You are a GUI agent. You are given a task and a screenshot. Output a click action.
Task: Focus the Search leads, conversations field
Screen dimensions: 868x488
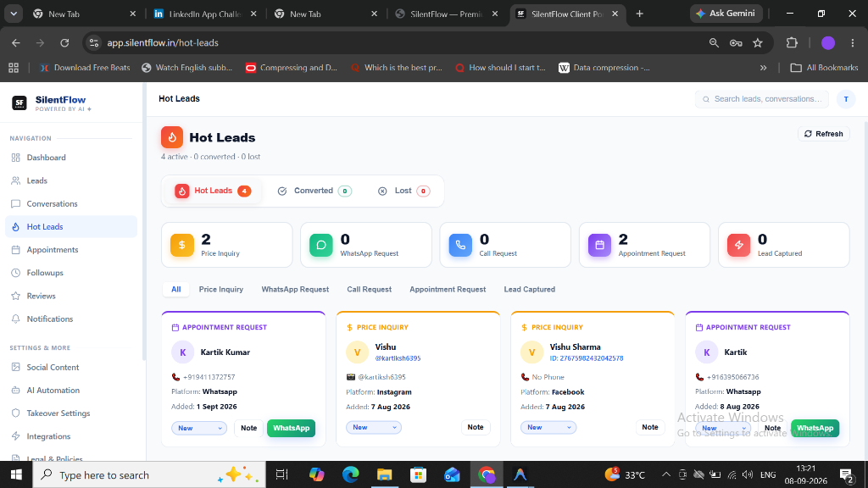[x=762, y=99]
